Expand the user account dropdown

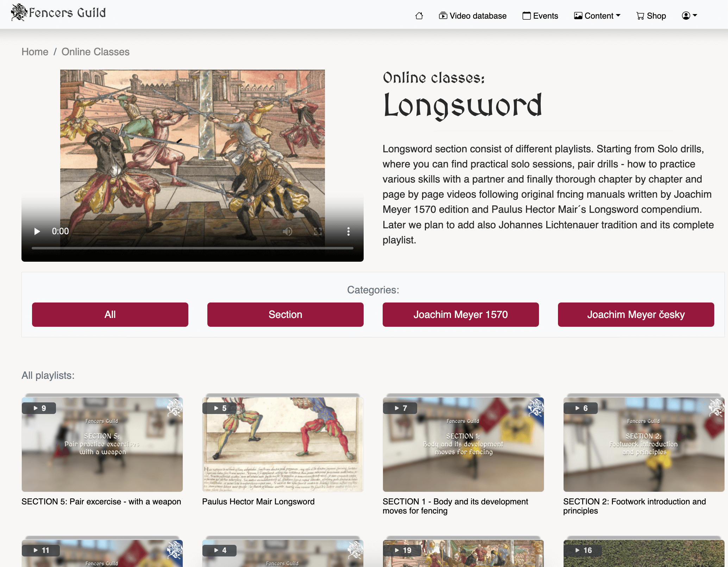coord(689,16)
